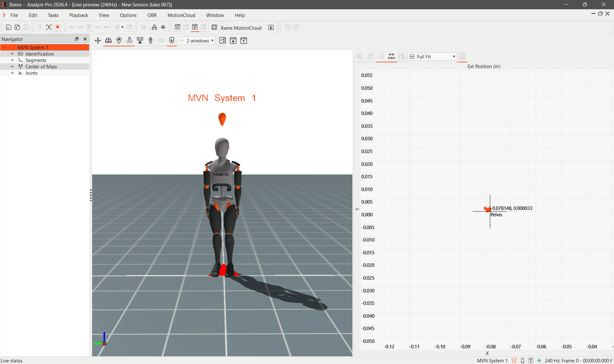Open the Full Fit dropdown
614x364 pixels.
coord(432,57)
